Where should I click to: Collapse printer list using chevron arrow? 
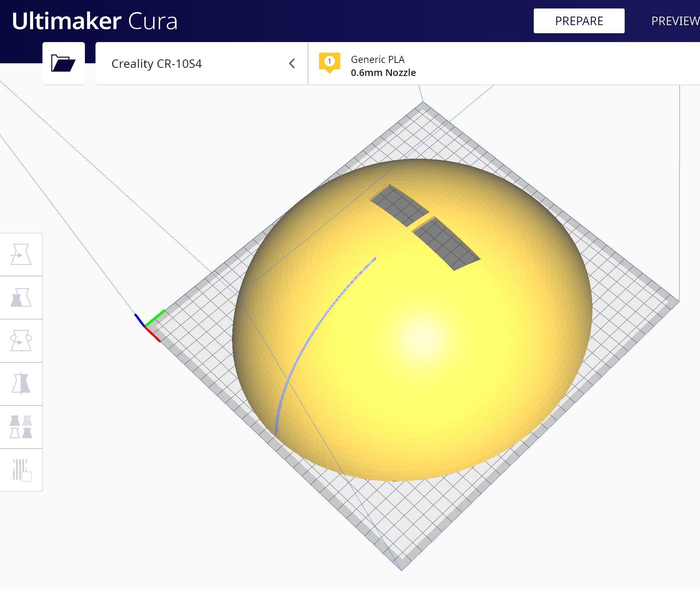point(292,64)
